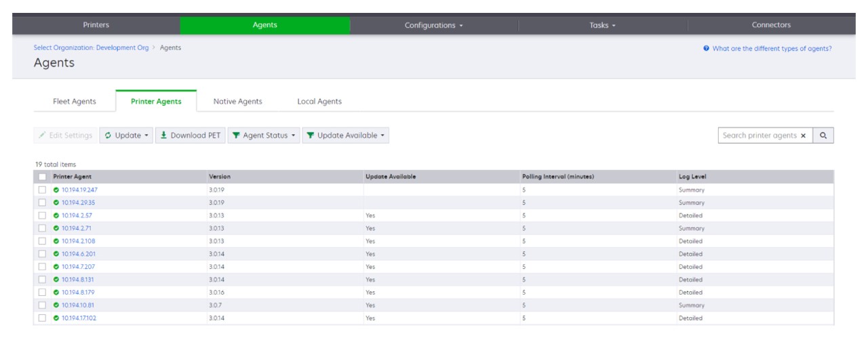Click the Edit Settings pencil button
868x340 pixels.
click(65, 135)
